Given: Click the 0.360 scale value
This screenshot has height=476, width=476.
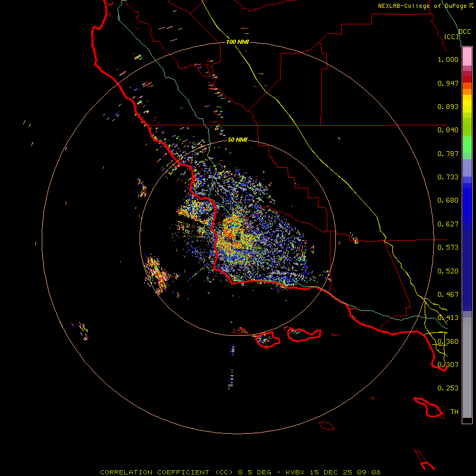Looking at the screenshot, I should [x=448, y=342].
